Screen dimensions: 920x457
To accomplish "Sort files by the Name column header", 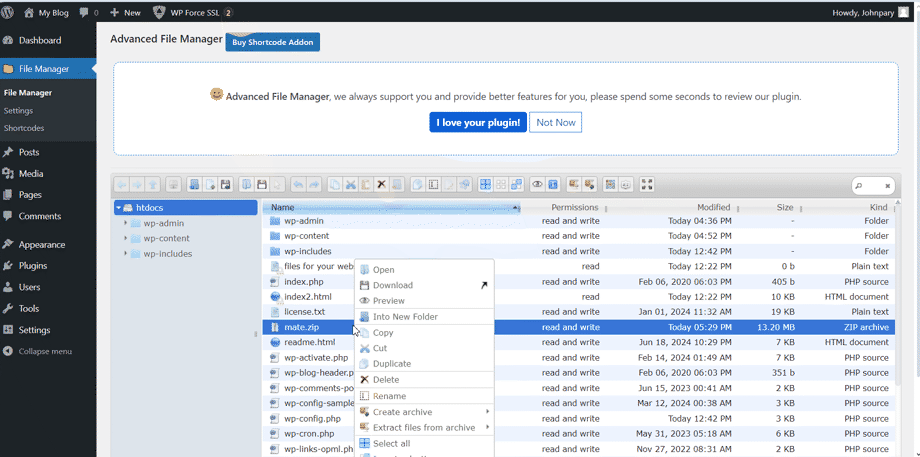I will [282, 207].
